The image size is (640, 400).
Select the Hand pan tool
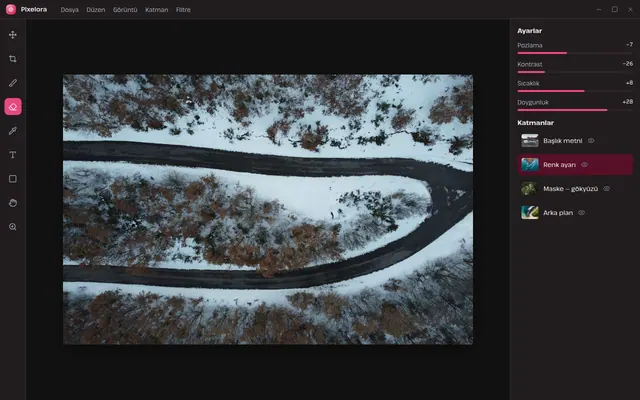(13, 203)
